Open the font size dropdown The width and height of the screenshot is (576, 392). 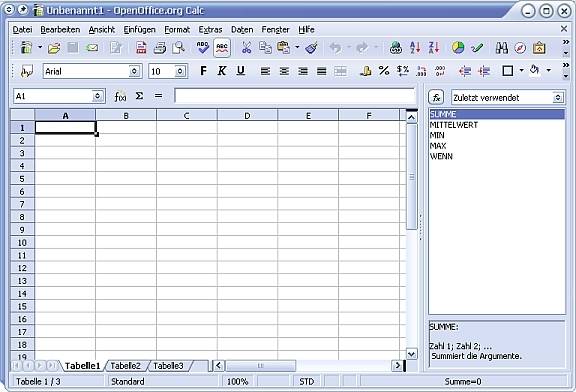pos(180,71)
